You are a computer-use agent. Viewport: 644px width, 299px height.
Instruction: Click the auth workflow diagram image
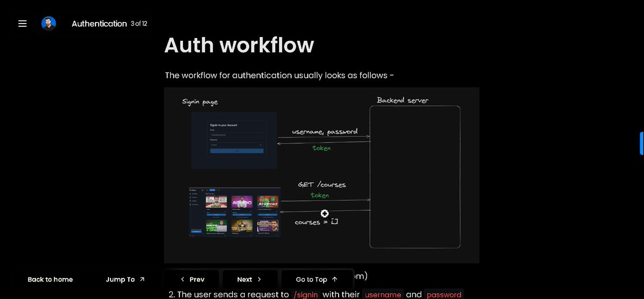[321, 175]
